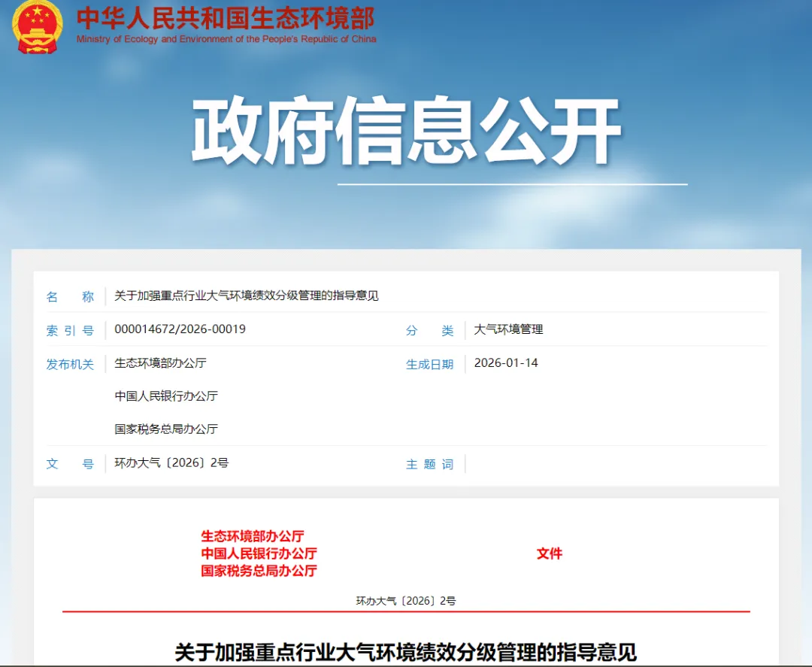Click the national emblem logo
Image resolution: width=812 pixels, height=667 pixels.
38,26
